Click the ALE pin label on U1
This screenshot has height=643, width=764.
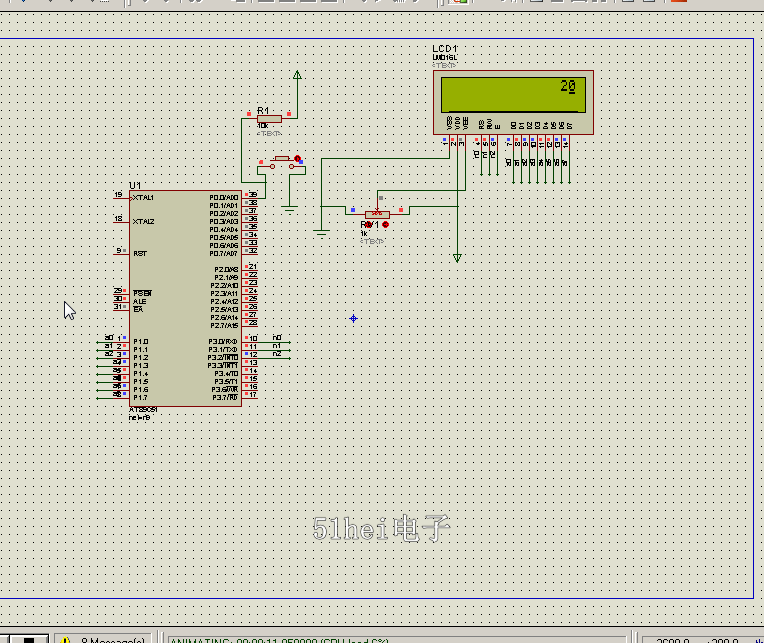click(x=139, y=302)
